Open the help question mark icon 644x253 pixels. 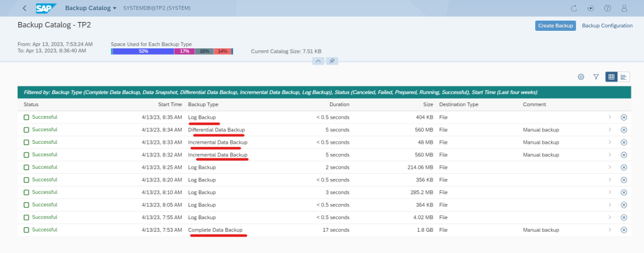point(608,8)
